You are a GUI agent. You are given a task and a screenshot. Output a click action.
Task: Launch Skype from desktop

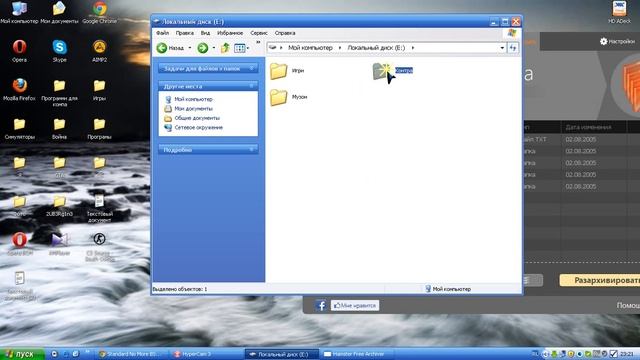59,47
